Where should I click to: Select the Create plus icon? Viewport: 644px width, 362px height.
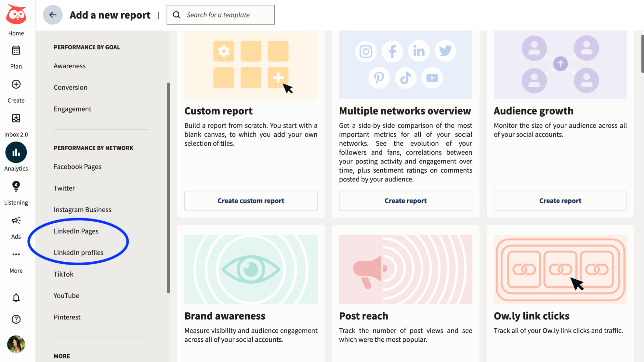pos(15,84)
